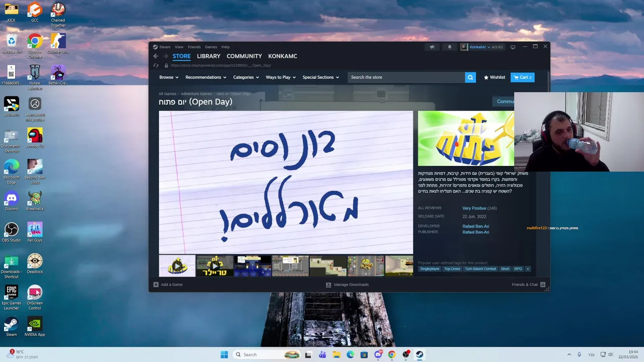Switch to the LIBRARY tab
This screenshot has width=644, height=362.
[209, 56]
